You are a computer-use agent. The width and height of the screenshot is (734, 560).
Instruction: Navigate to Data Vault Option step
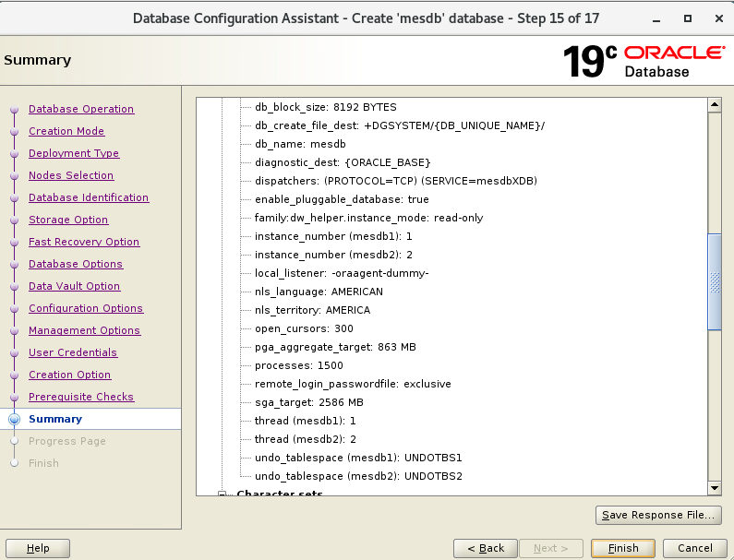[75, 286]
